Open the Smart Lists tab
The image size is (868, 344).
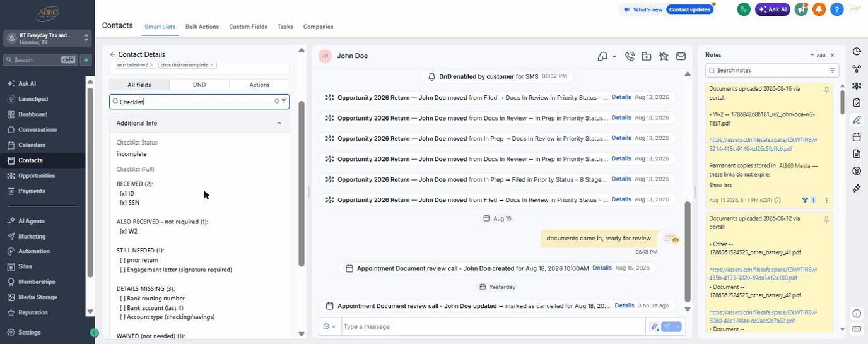(160, 27)
